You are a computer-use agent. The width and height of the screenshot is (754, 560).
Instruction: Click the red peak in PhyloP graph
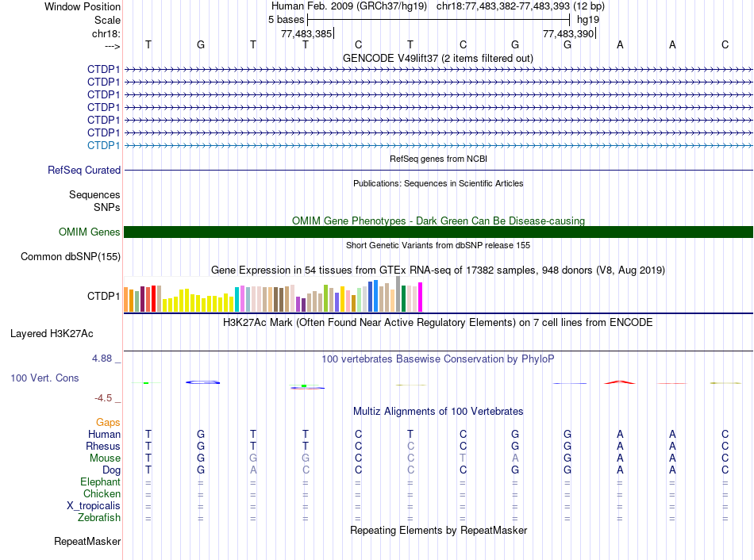pos(619,382)
